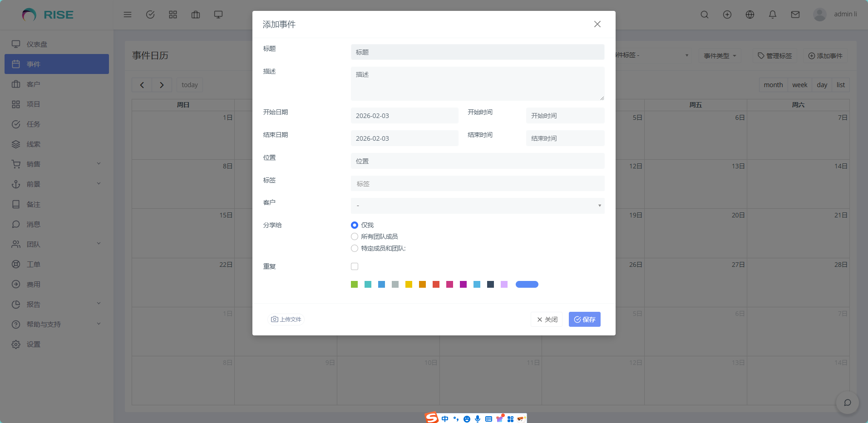Click the search magnifier icon in header
The height and width of the screenshot is (423, 868).
(x=705, y=15)
